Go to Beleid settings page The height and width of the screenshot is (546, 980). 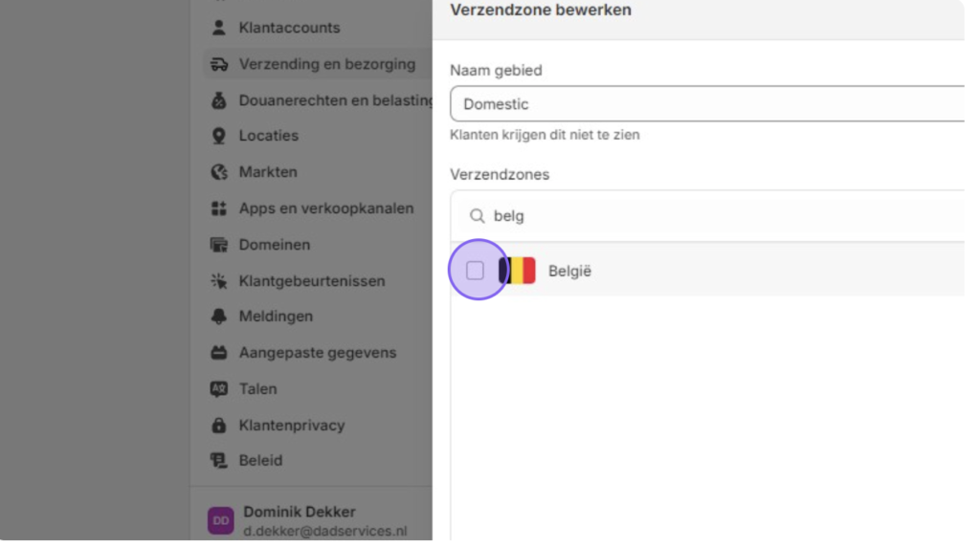pyautogui.click(x=260, y=460)
